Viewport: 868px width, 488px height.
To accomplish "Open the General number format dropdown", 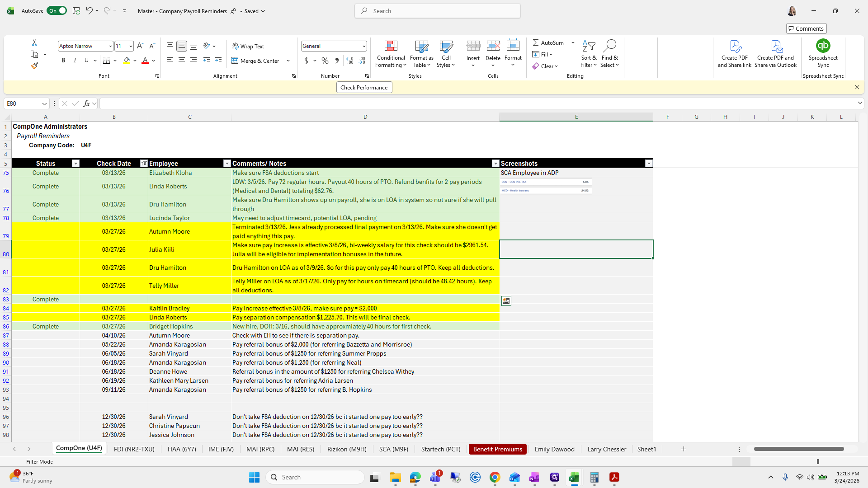I will (363, 46).
